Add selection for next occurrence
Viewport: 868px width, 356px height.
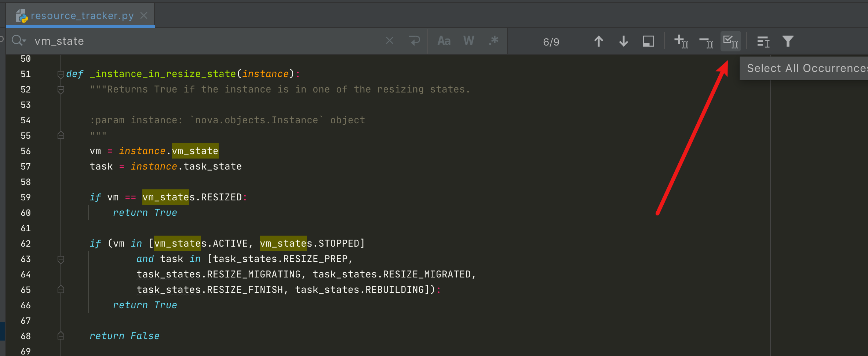pos(681,41)
